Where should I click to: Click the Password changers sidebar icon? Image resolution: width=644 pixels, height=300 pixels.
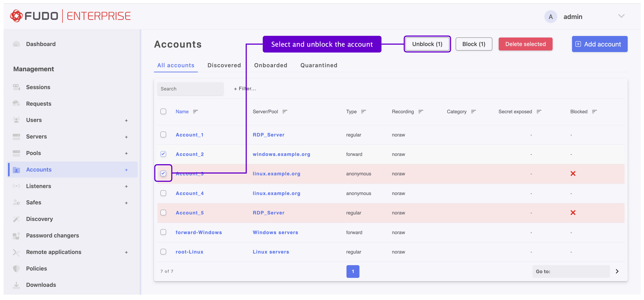click(16, 235)
